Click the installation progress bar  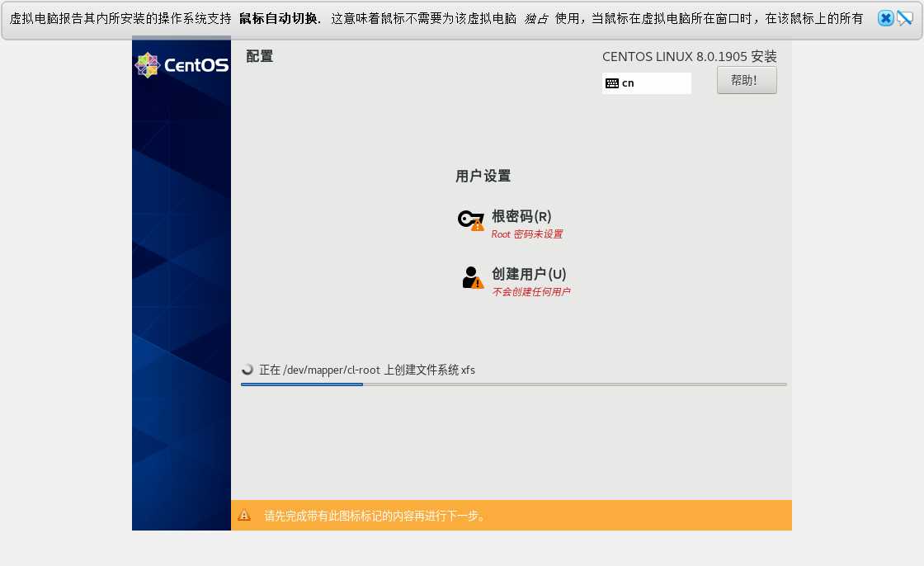pyautogui.click(x=514, y=384)
